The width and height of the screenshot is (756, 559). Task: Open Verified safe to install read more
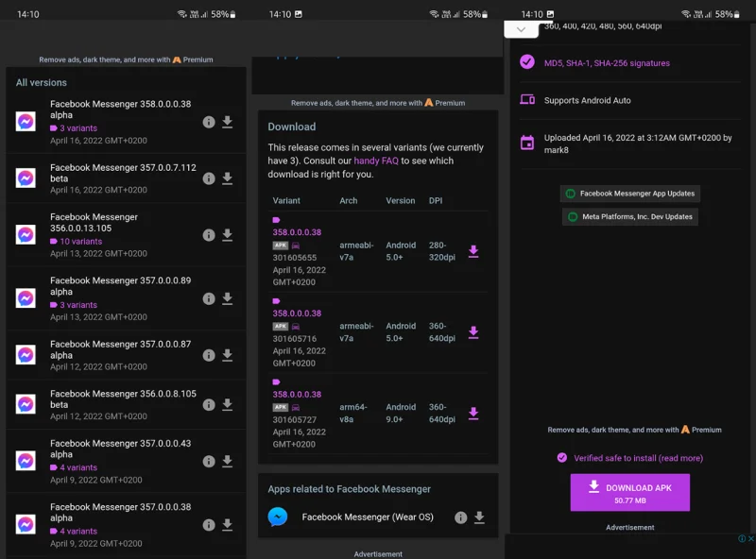coord(638,458)
